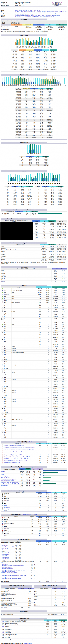Click the Linux penguin icon
68x644 pixels.
[2, 495]
